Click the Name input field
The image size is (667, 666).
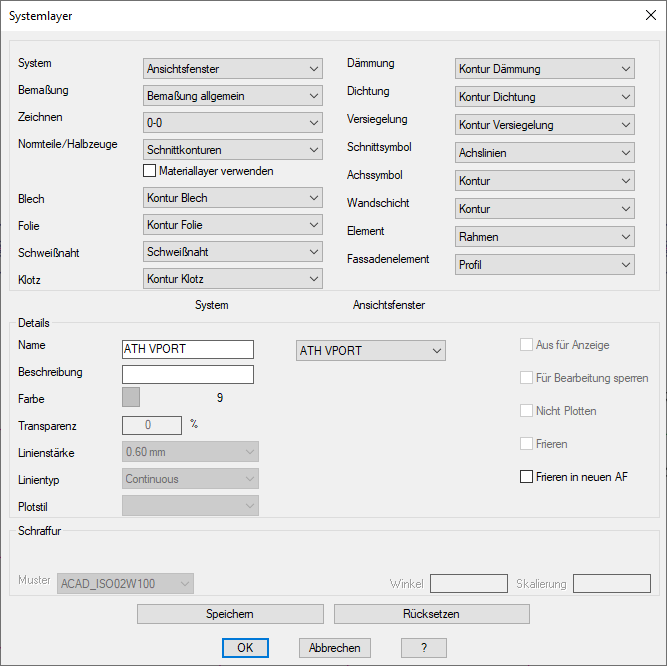point(187,350)
